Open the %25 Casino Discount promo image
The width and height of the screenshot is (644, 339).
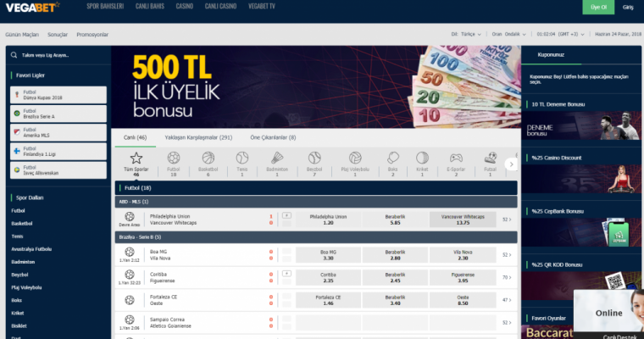coord(580,179)
